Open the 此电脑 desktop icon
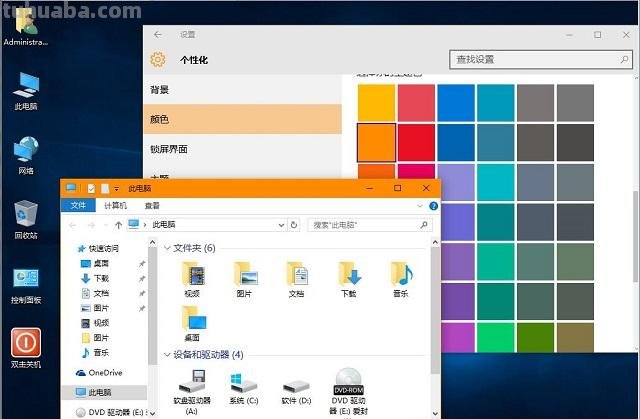This screenshot has height=419, width=640. [x=26, y=91]
